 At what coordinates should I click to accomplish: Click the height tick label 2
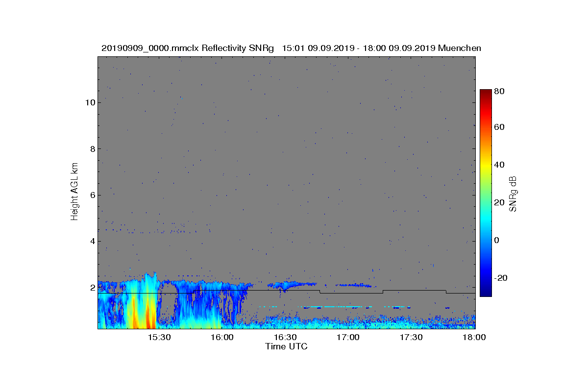click(92, 288)
